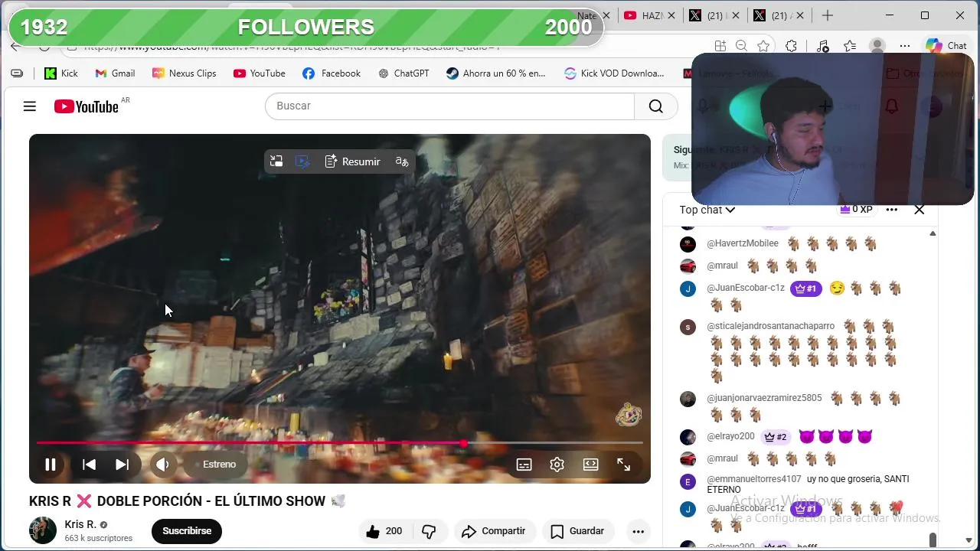Click @juanjonarvaezramirez5805 username in chat

764,398
